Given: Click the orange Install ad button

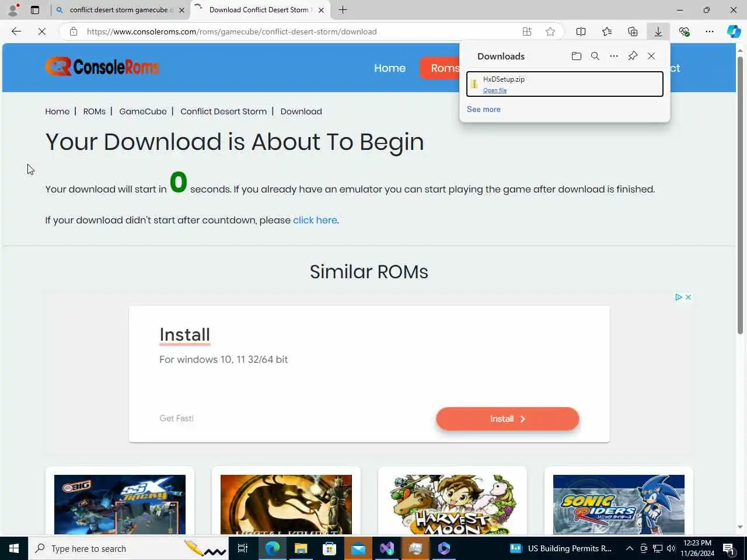Looking at the screenshot, I should 508,419.
